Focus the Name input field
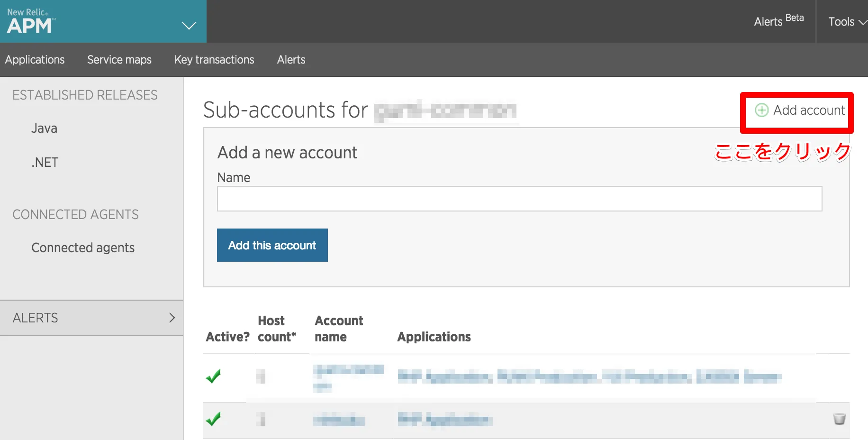 519,199
